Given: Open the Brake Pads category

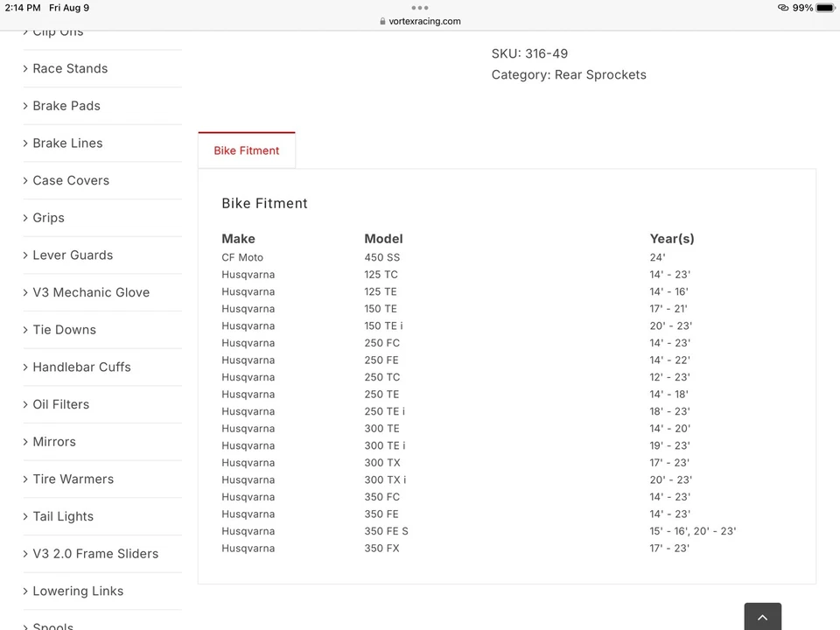Looking at the screenshot, I should [x=66, y=106].
